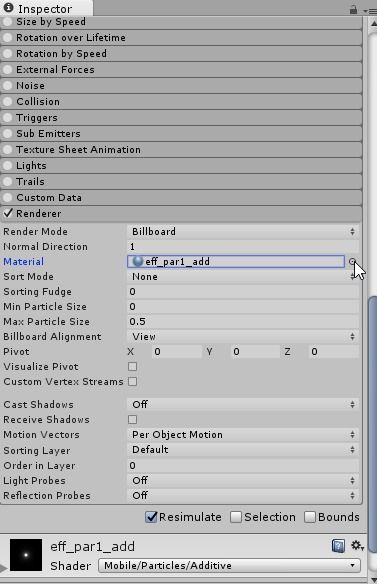
Task: Click the Min Particle Size field
Action: click(x=243, y=307)
